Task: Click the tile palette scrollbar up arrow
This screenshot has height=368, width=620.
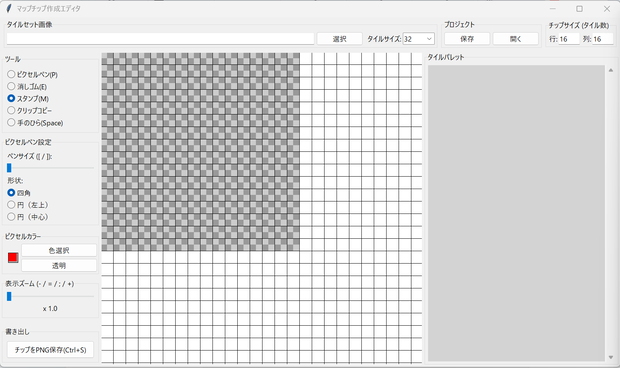Action: coord(611,70)
